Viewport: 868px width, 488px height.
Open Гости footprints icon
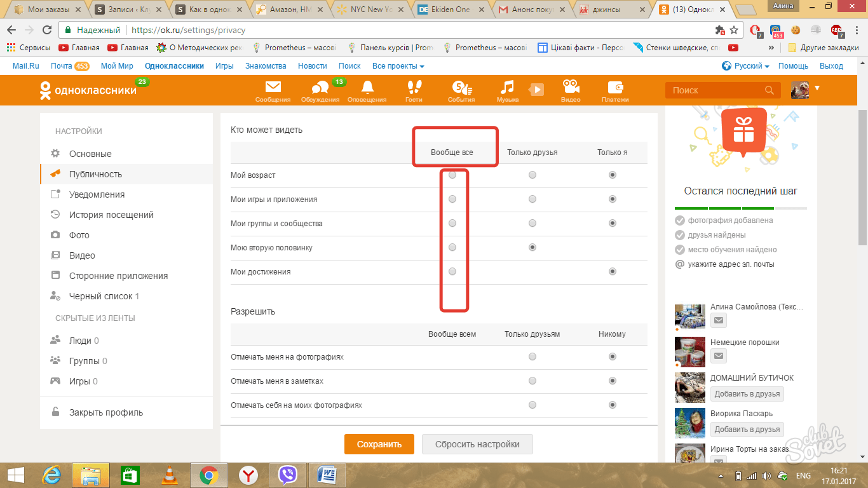point(414,88)
